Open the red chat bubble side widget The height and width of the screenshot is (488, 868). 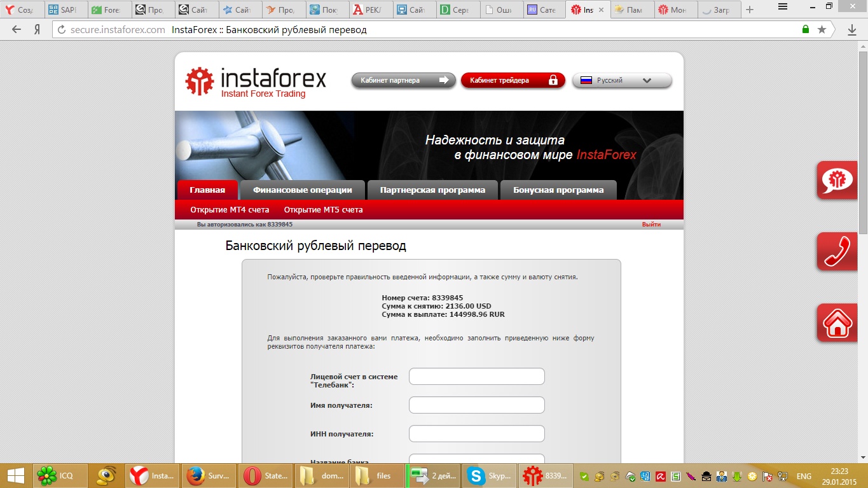837,181
